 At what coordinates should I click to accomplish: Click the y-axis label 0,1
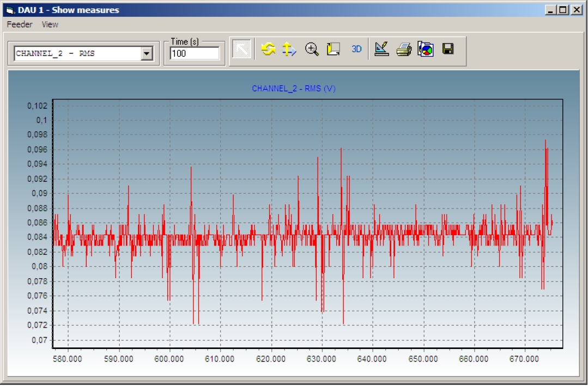click(41, 120)
